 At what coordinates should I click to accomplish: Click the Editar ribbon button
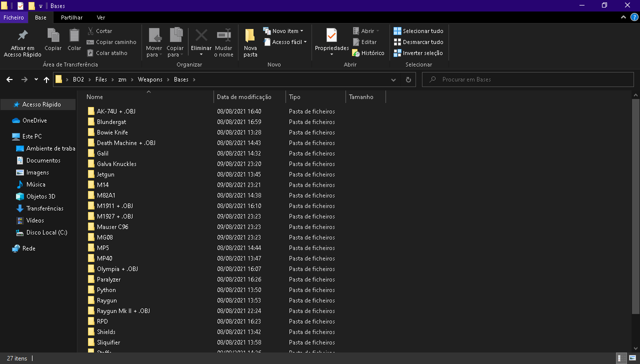(x=364, y=42)
